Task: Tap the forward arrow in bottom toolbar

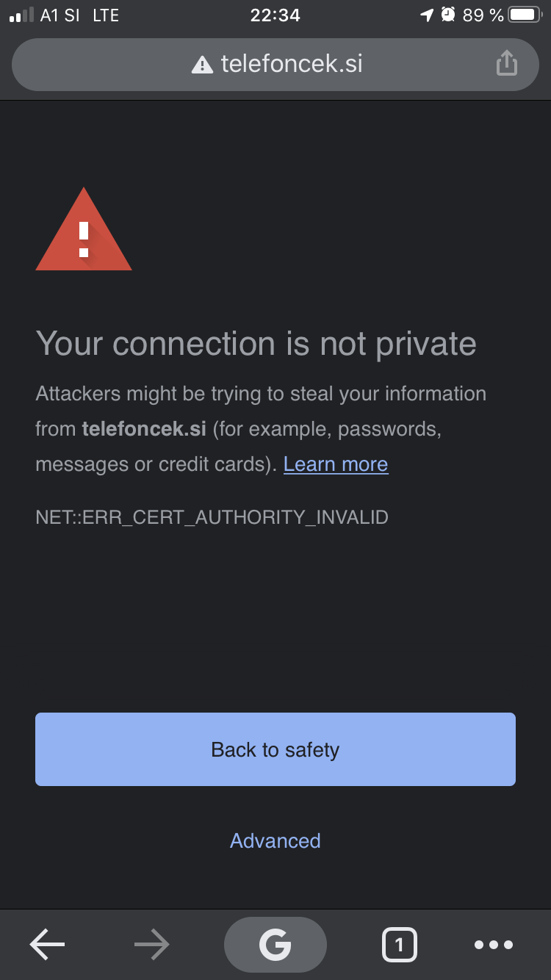Action: tap(152, 945)
